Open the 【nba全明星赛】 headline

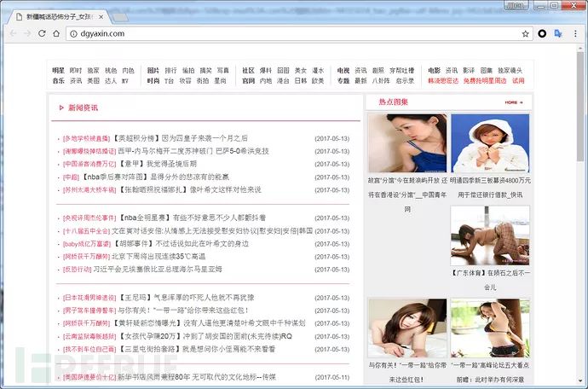click(x=192, y=218)
